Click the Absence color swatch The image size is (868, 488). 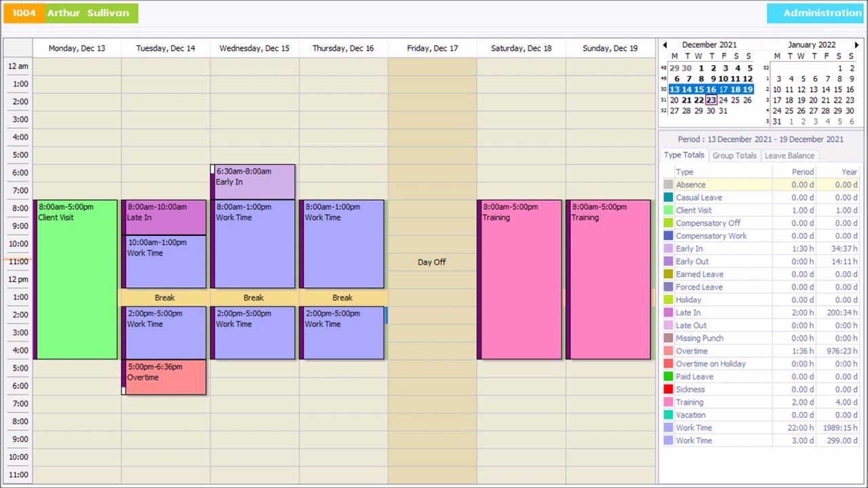(x=668, y=185)
